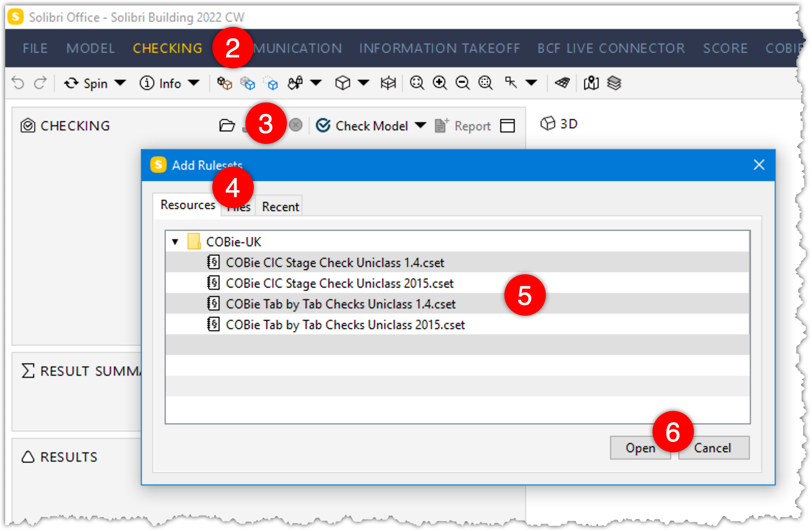Click the undo arrow icon
This screenshot has width=812, height=531.
pyautogui.click(x=18, y=83)
